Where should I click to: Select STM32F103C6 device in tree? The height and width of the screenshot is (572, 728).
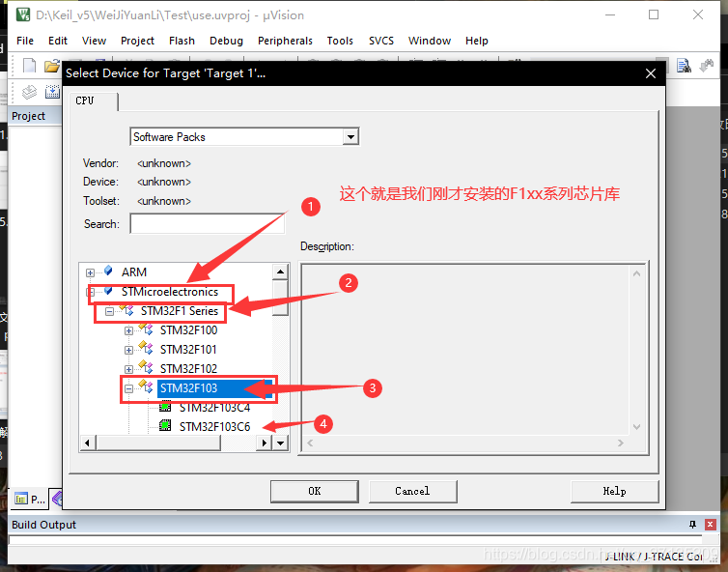(x=214, y=426)
